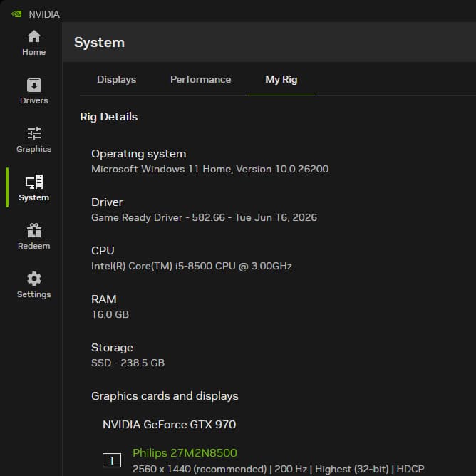Switch to the Performance tab
Image resolution: width=476 pixels, height=476 pixels.
[201, 79]
